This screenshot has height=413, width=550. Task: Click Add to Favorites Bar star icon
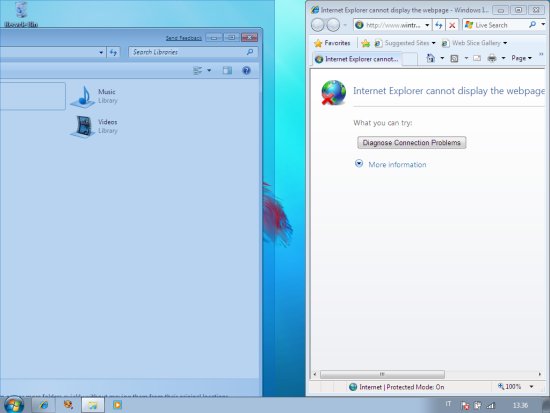365,43
